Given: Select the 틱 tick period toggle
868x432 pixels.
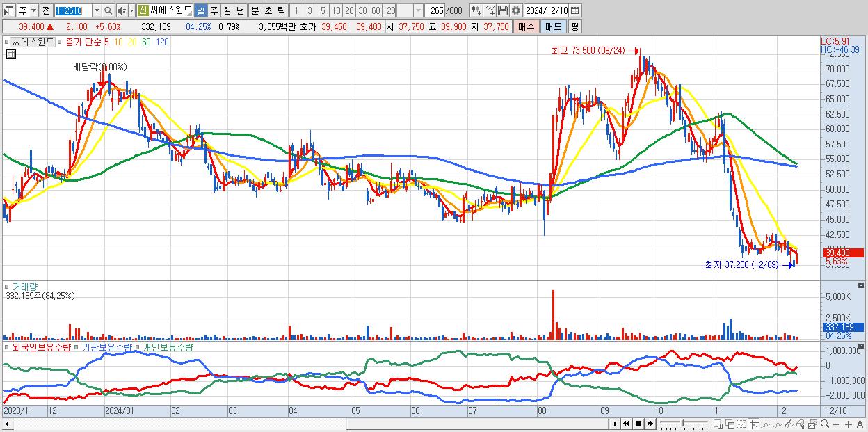Looking at the screenshot, I should pyautogui.click(x=281, y=10).
